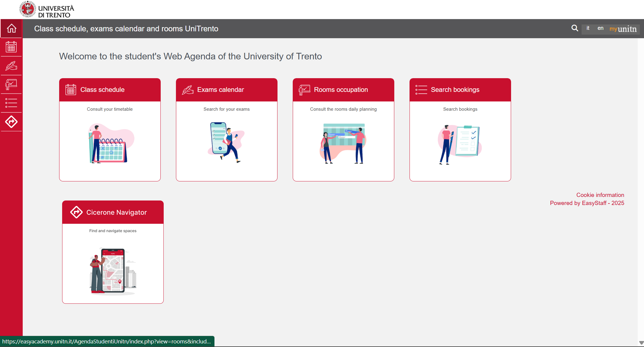Open the Rooms occupation card header
The width and height of the screenshot is (644, 347).
(x=343, y=90)
